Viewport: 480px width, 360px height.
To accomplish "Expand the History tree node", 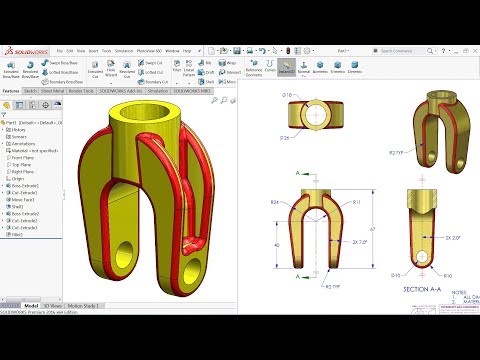I will 3,130.
